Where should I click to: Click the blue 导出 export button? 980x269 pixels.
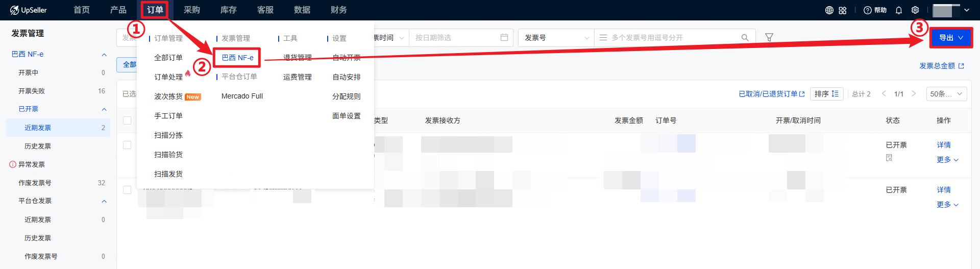[x=950, y=38]
